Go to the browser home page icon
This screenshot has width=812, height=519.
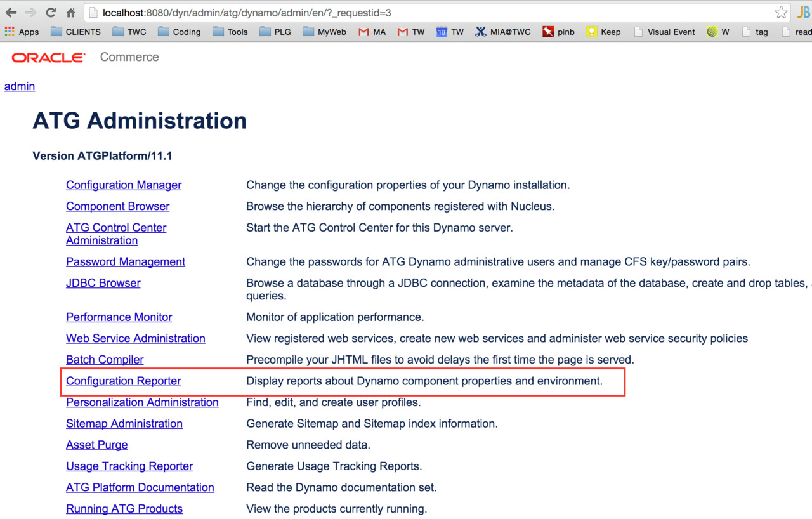pos(71,13)
